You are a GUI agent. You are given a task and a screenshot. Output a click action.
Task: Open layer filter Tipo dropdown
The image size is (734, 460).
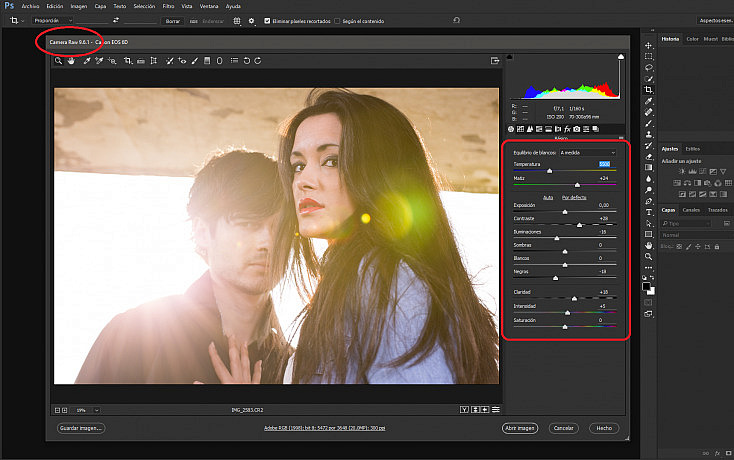click(x=686, y=224)
